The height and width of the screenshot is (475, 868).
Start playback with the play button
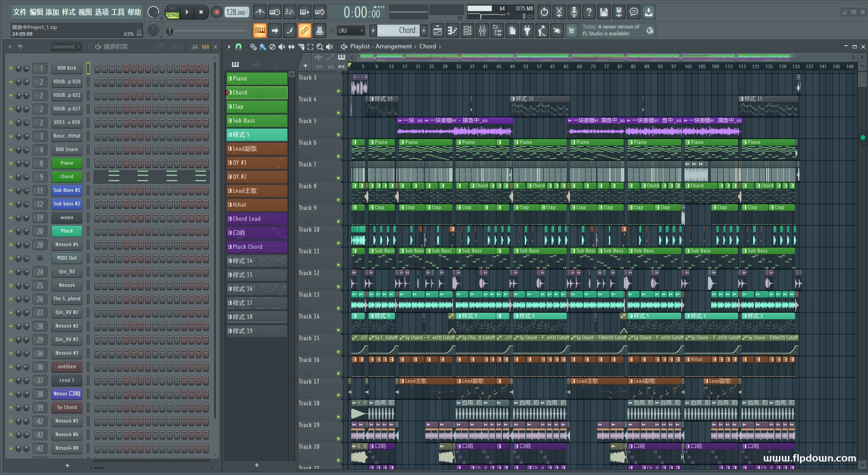pos(187,12)
